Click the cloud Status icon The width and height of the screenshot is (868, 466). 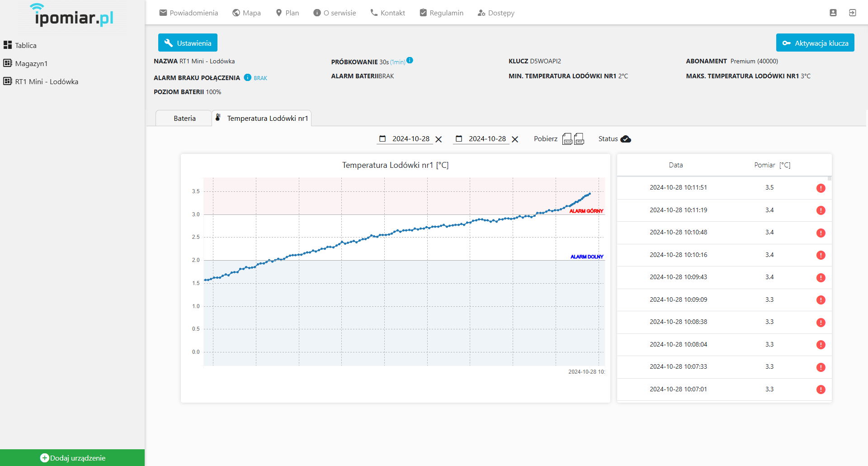[x=626, y=139]
